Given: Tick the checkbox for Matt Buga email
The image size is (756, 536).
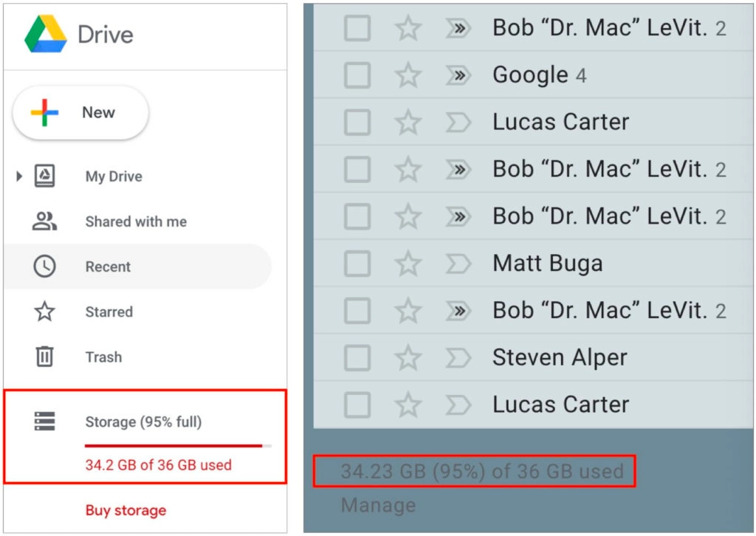Looking at the screenshot, I should click(x=357, y=264).
